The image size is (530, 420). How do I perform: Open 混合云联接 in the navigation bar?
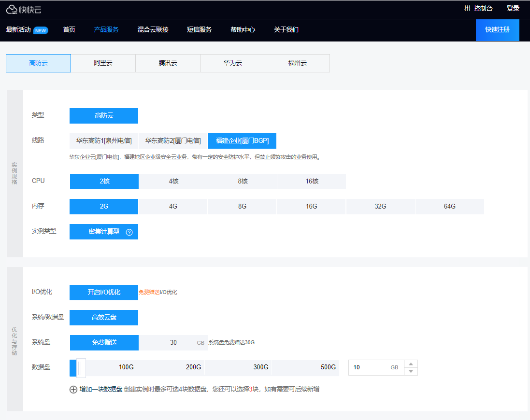tap(153, 30)
